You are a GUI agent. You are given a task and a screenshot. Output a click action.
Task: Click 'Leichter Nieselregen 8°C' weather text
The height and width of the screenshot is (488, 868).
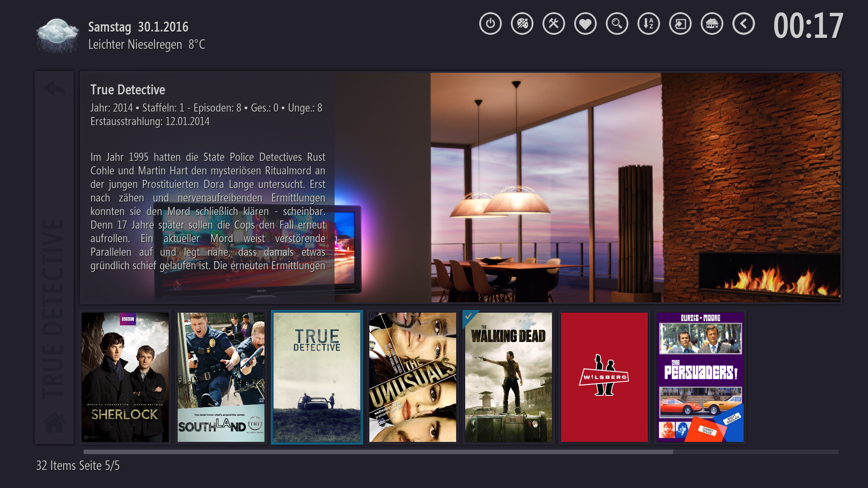point(146,44)
